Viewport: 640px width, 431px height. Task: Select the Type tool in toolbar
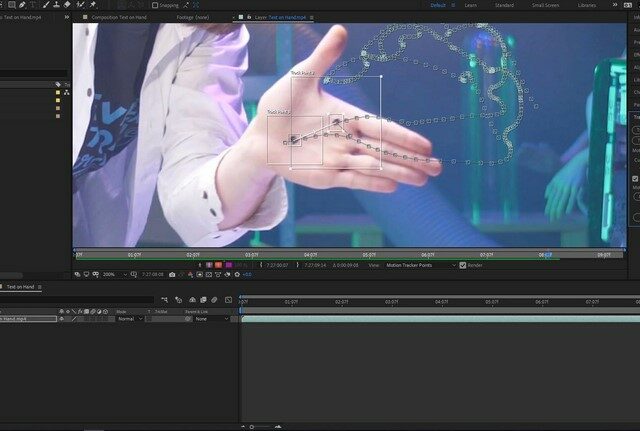[x=32, y=5]
